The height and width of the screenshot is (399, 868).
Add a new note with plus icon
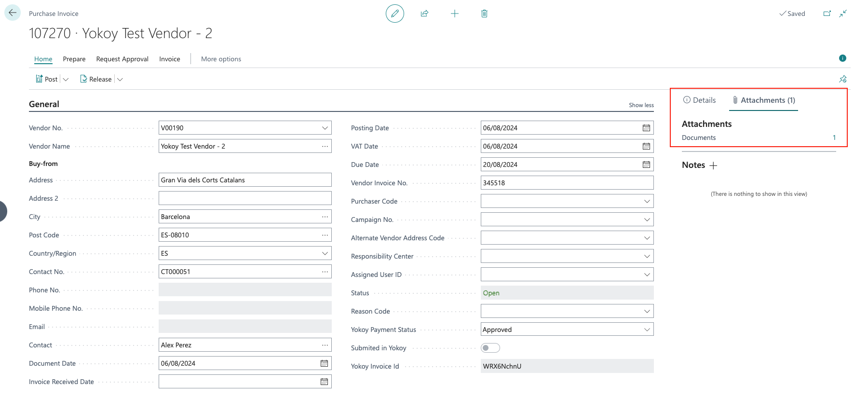713,165
